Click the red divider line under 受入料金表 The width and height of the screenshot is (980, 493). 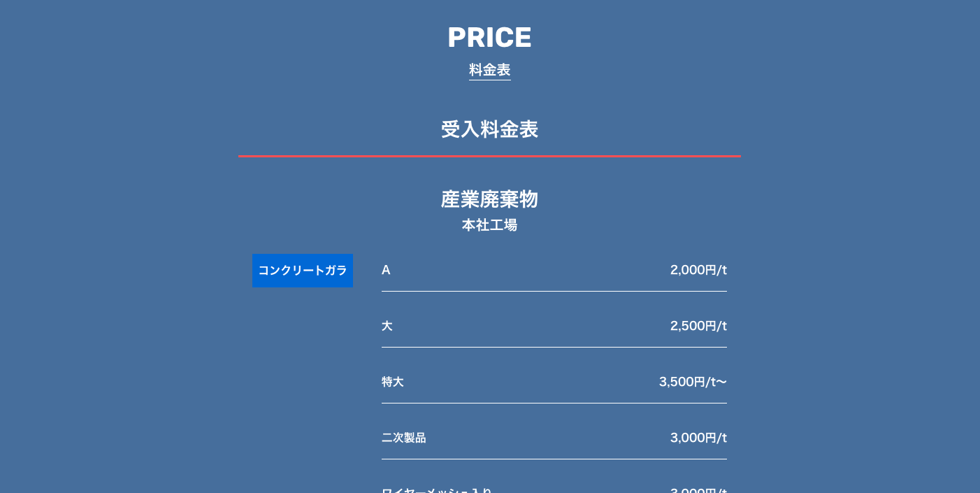[489, 156]
